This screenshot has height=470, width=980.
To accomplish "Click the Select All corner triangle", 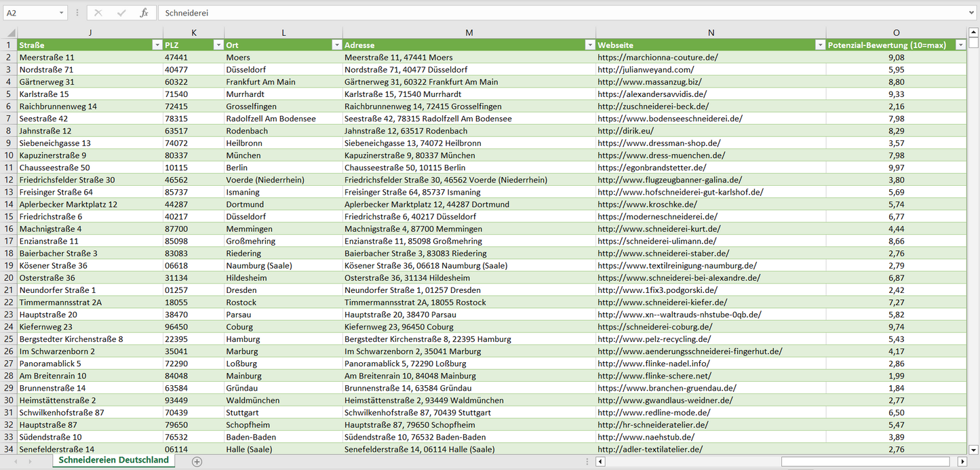I will click(11, 33).
